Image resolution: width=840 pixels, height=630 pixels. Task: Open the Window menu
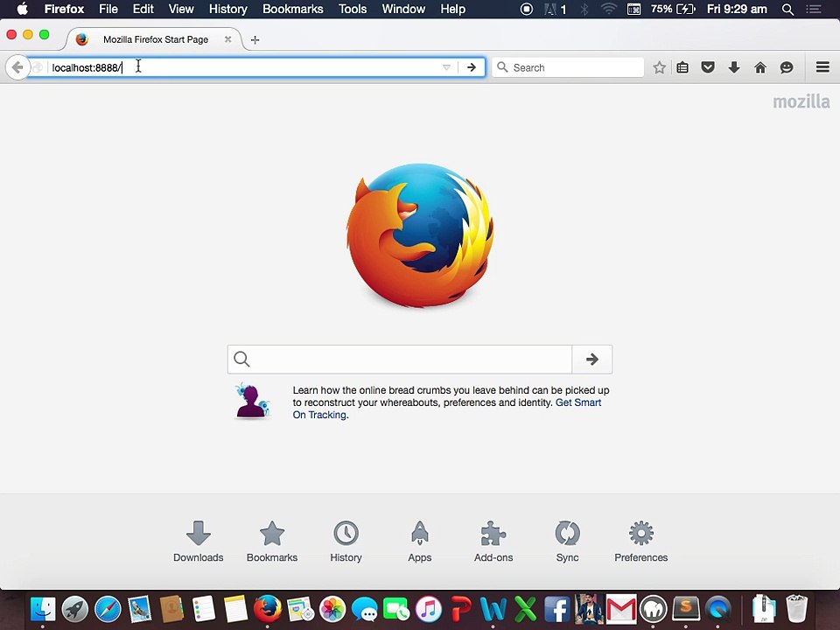click(403, 9)
